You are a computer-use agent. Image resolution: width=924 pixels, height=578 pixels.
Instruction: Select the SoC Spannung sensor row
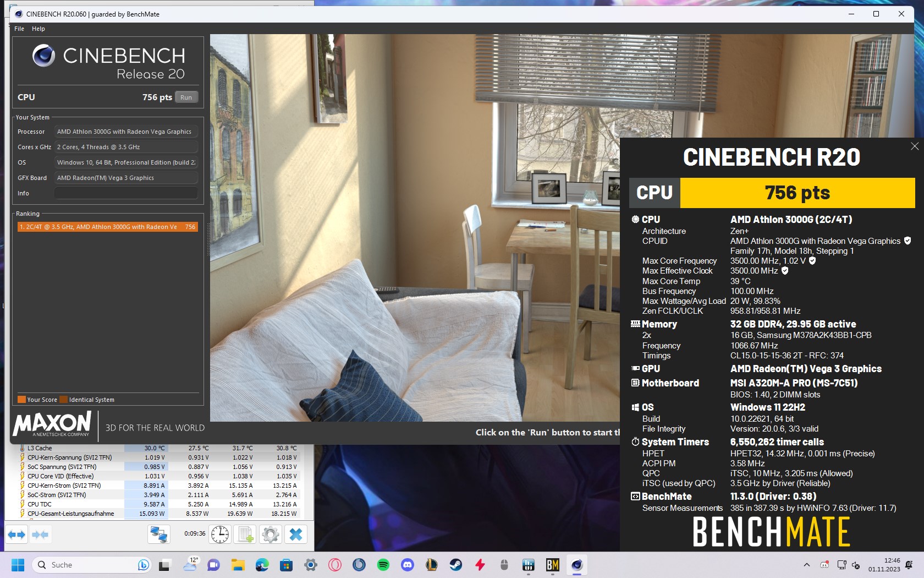[159, 467]
